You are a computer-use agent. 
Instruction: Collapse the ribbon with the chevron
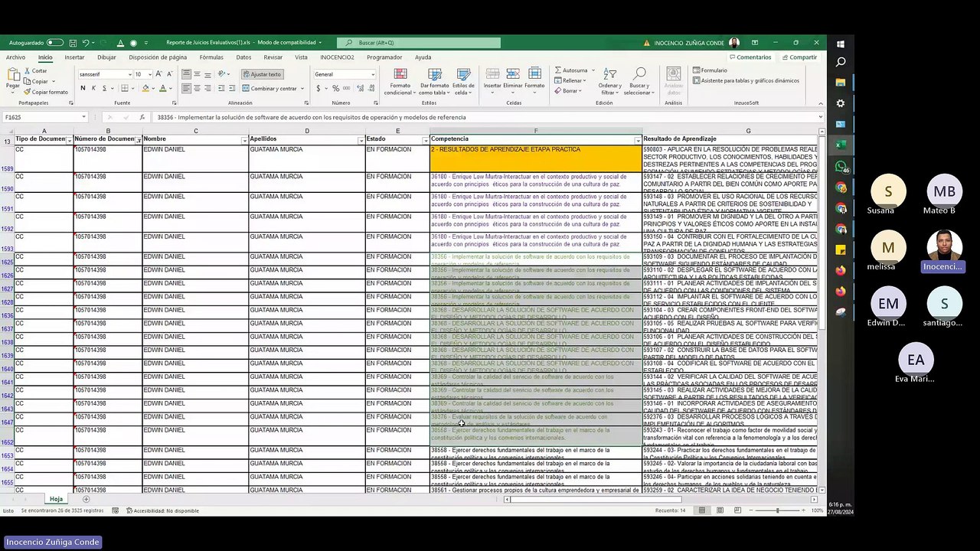(821, 103)
